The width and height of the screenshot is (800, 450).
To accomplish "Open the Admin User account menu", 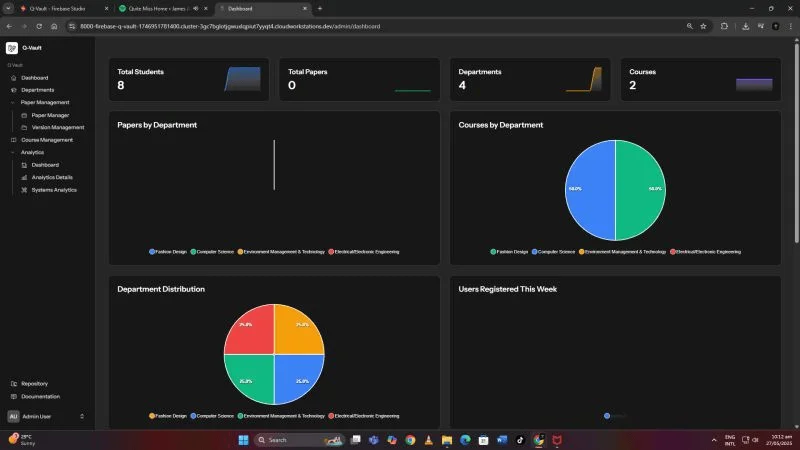I will point(46,416).
